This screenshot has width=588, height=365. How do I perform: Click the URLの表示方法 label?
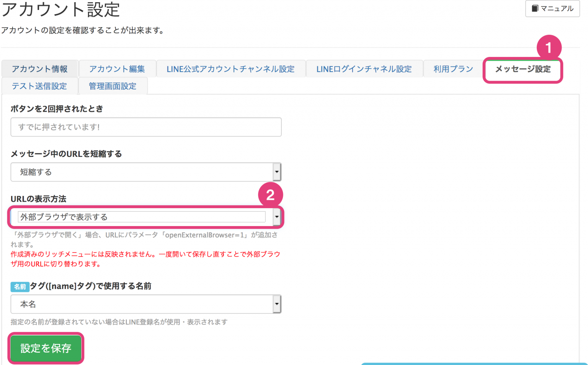[x=38, y=199]
